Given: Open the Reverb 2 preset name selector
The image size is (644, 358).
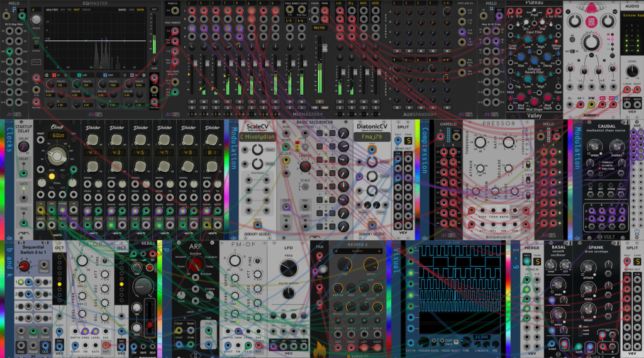Looking at the screenshot, I should pyautogui.click(x=357, y=251).
